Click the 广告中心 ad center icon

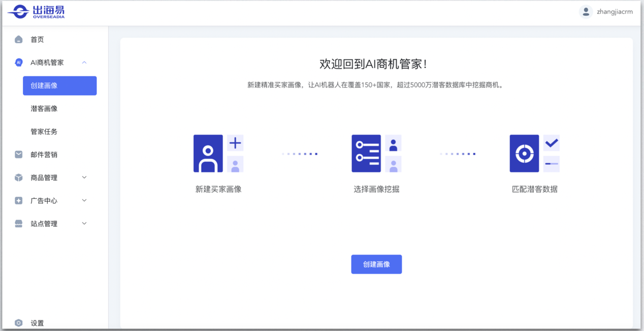click(18, 200)
